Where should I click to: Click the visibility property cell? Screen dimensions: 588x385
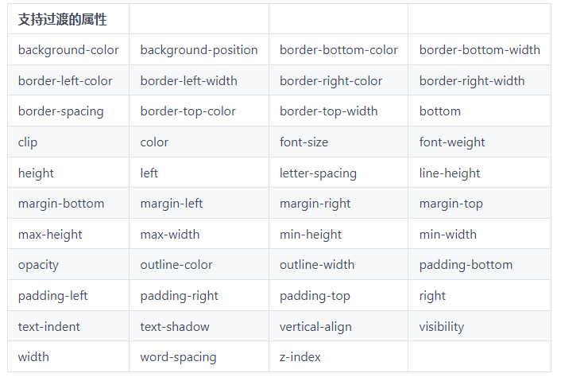pyautogui.click(x=442, y=327)
